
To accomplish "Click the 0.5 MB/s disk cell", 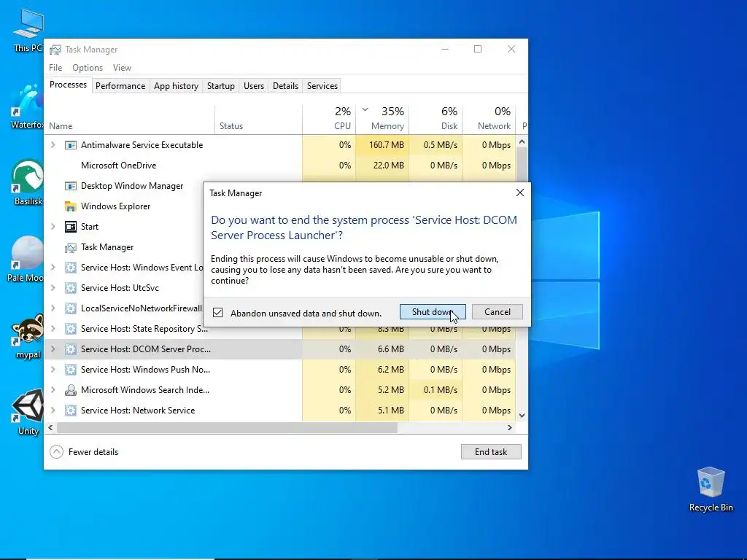I will click(x=436, y=145).
